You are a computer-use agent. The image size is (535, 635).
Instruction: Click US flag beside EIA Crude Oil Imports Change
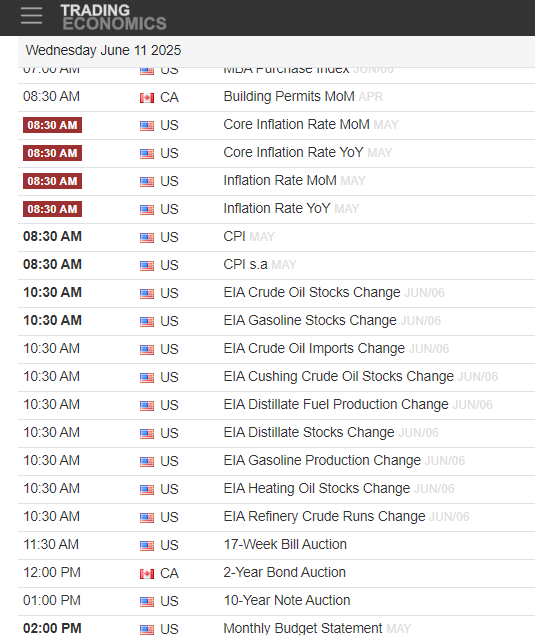click(x=147, y=349)
